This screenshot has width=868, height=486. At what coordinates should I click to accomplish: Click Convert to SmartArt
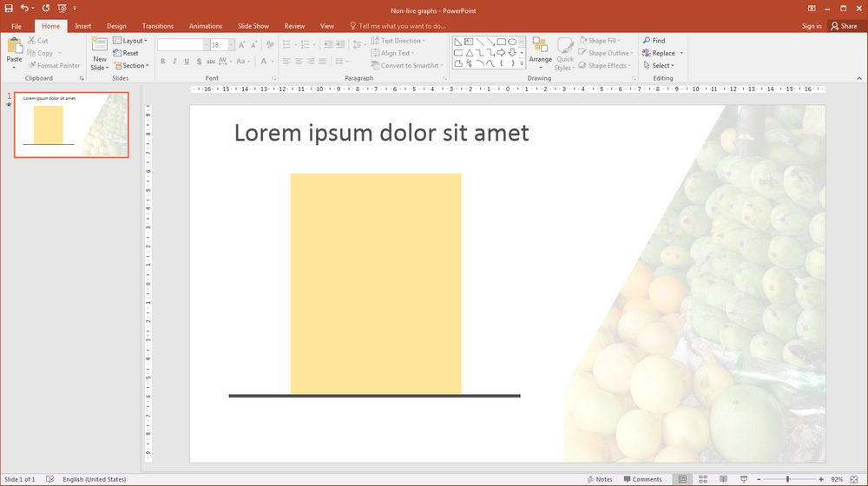pyautogui.click(x=407, y=65)
